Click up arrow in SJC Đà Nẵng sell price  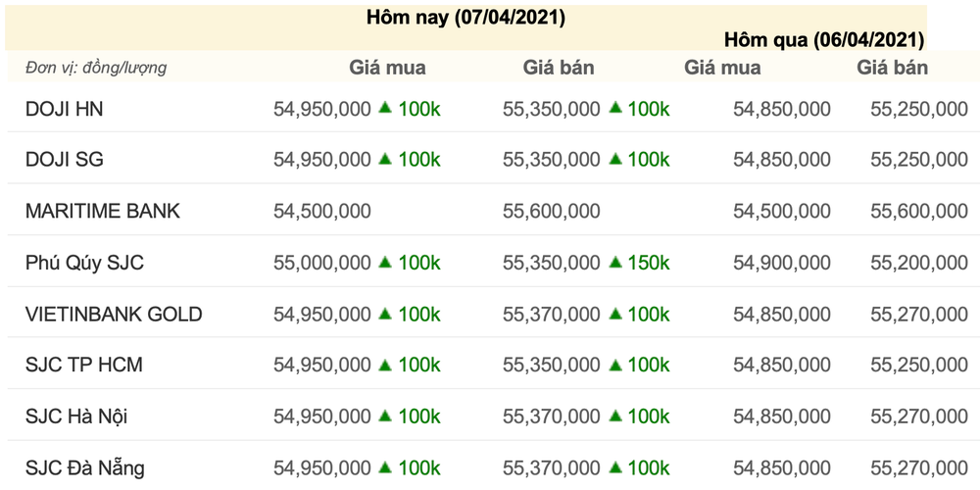[615, 466]
